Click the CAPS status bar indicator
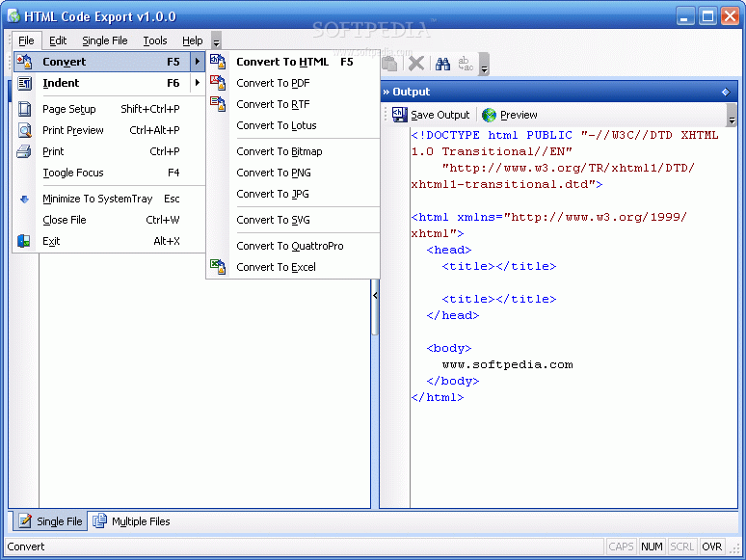Viewport: 746px width, 560px height. pos(621,547)
